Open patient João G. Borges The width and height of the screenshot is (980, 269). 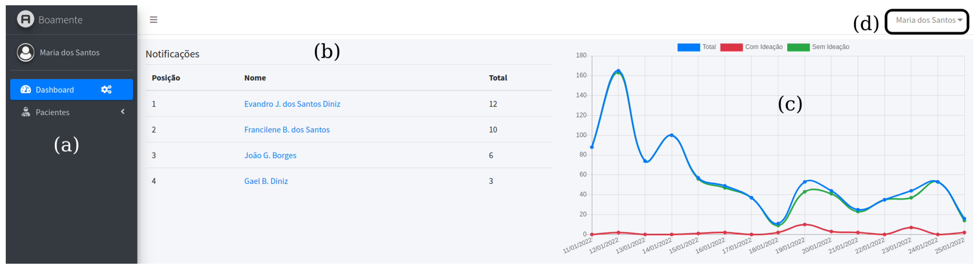coord(270,156)
